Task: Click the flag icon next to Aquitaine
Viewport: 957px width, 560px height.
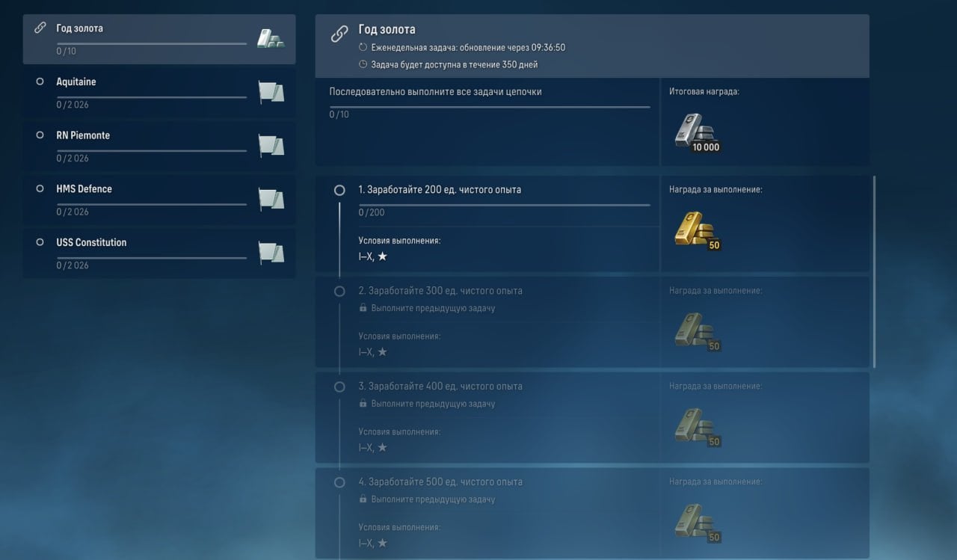Action: pyautogui.click(x=271, y=92)
